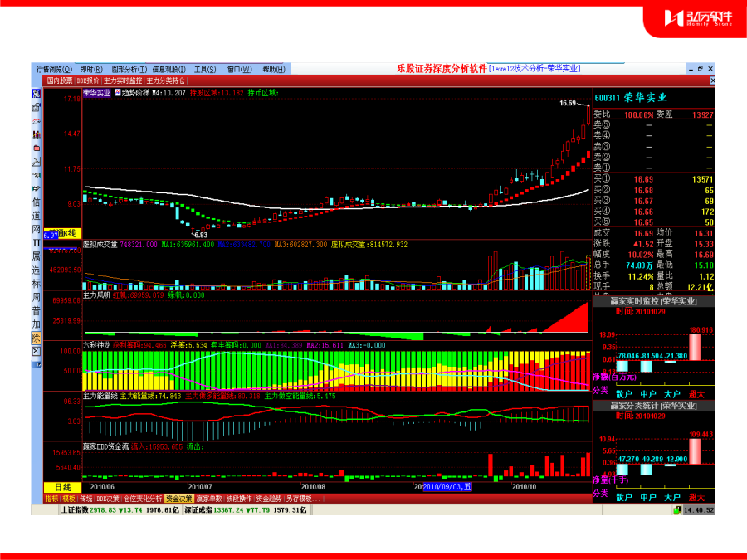This screenshot has width=747, height=560.
Task: Open the 行情浏览(Q) menu
Action: click(x=54, y=69)
